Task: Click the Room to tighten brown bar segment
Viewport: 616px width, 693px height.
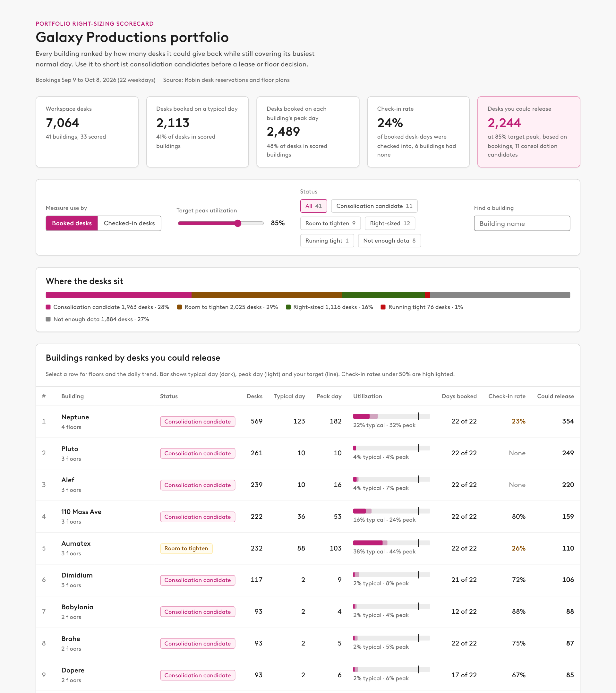Action: click(x=267, y=295)
